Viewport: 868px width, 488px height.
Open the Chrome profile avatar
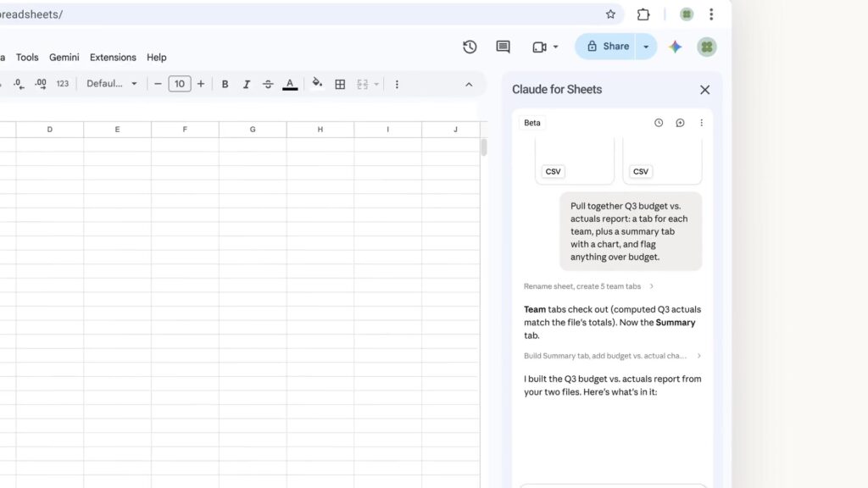687,14
